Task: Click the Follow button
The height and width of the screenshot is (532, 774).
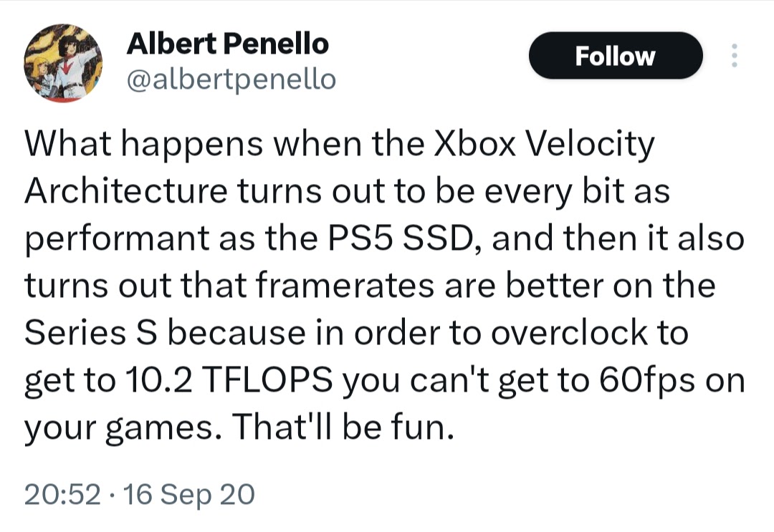Action: 615,56
